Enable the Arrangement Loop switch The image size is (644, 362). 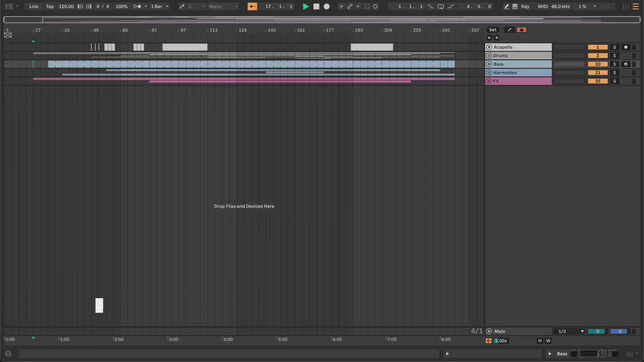click(x=441, y=7)
